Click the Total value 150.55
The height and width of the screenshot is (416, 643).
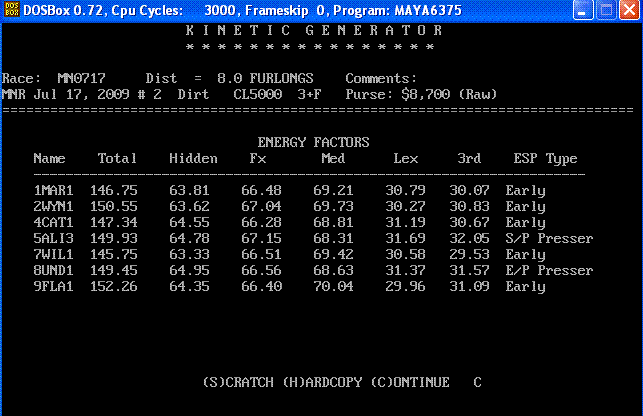(x=114, y=206)
